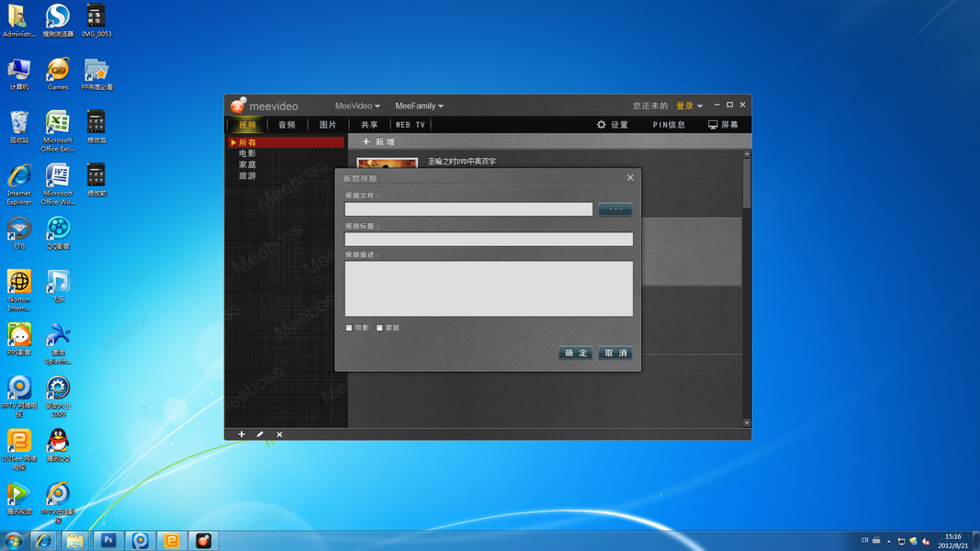This screenshot has height=551, width=980.
Task: Click the 新增 plus button
Action: coord(378,141)
